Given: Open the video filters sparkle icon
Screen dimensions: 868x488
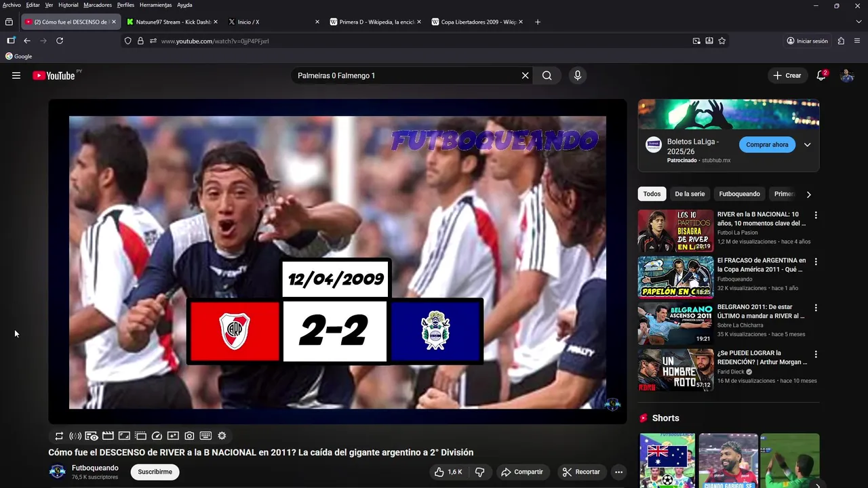Looking at the screenshot, I should tap(173, 436).
